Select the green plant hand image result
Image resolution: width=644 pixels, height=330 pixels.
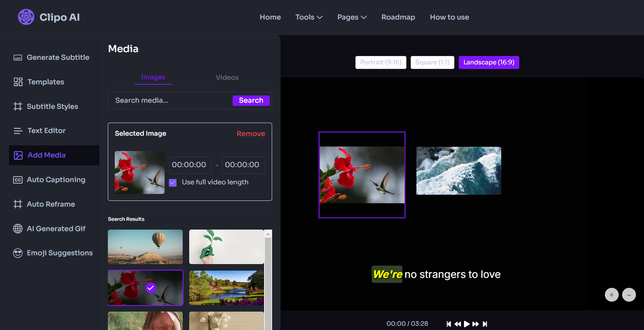[226, 247]
